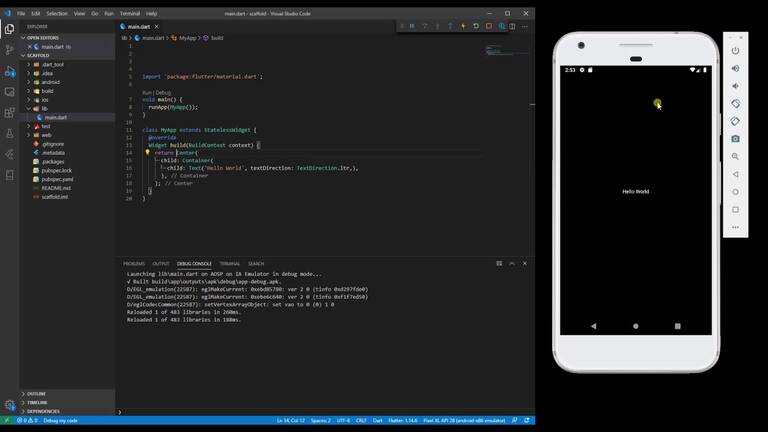Viewport: 768px width, 432px height.
Task: Open pubspec.yaml in the Explorer
Action: click(57, 179)
